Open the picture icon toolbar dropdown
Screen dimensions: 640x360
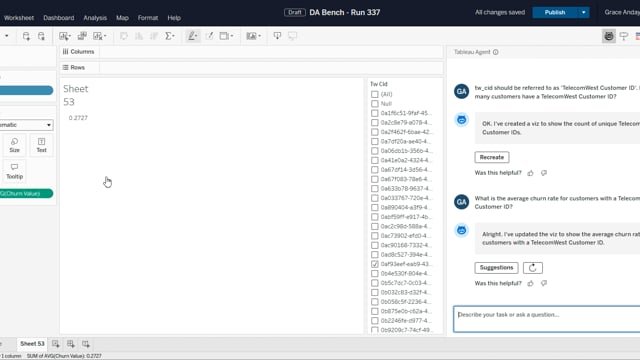pyautogui.click(x=260, y=36)
